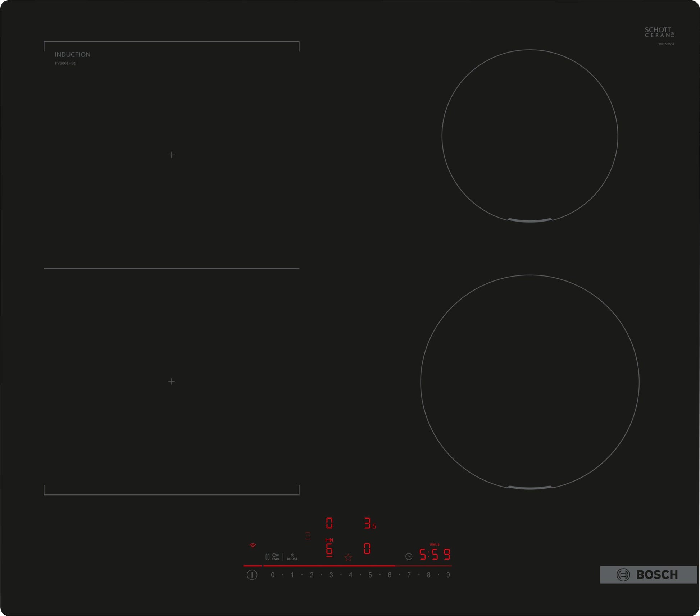This screenshot has width=700, height=616.
Task: Tap the red Wi-Fi Home Connect icon
Action: [x=253, y=546]
